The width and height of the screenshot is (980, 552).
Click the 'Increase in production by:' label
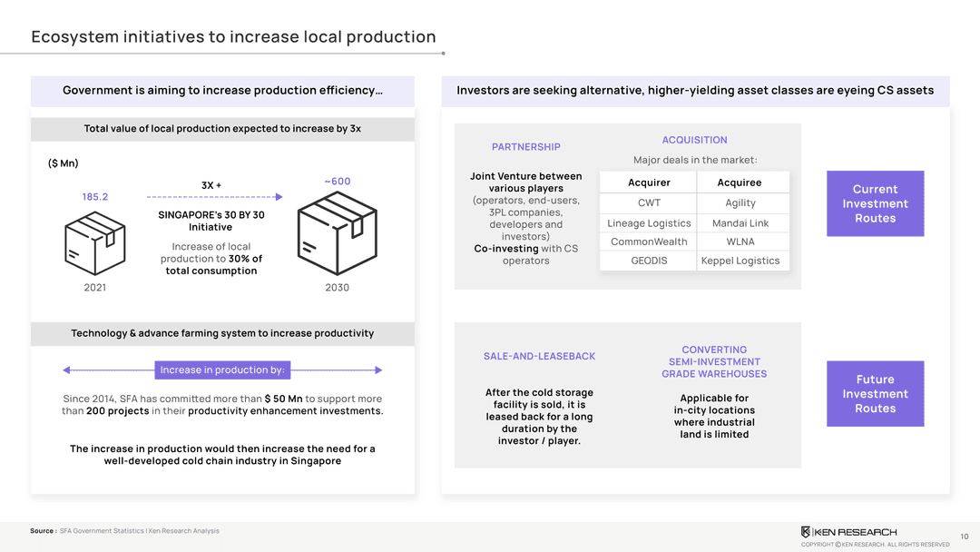pos(222,370)
